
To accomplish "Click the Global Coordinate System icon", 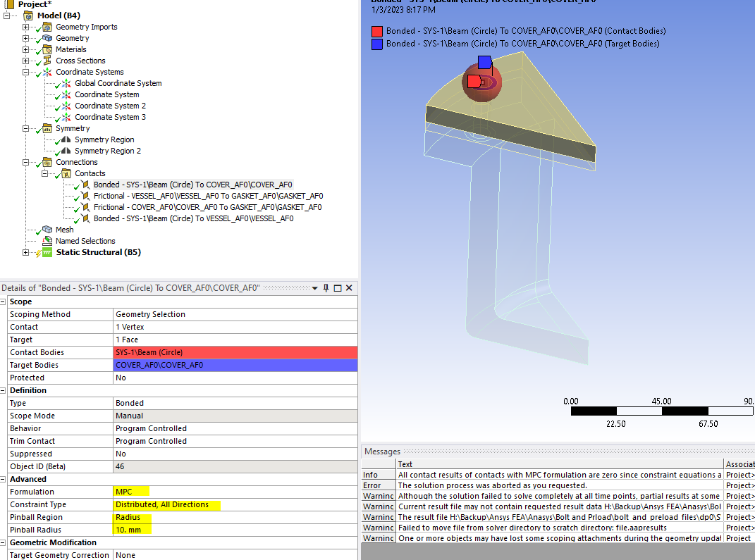I will click(66, 83).
